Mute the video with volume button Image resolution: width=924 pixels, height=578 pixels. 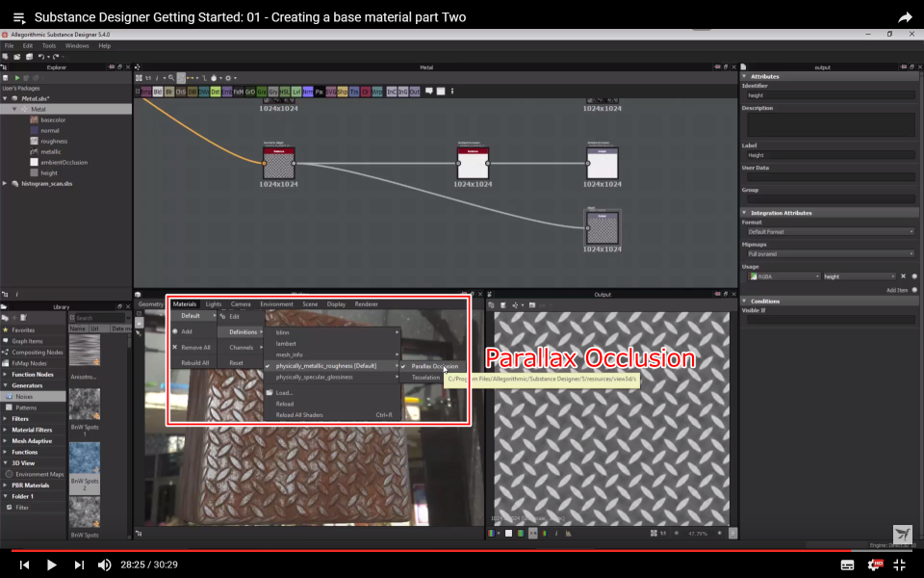coord(104,565)
